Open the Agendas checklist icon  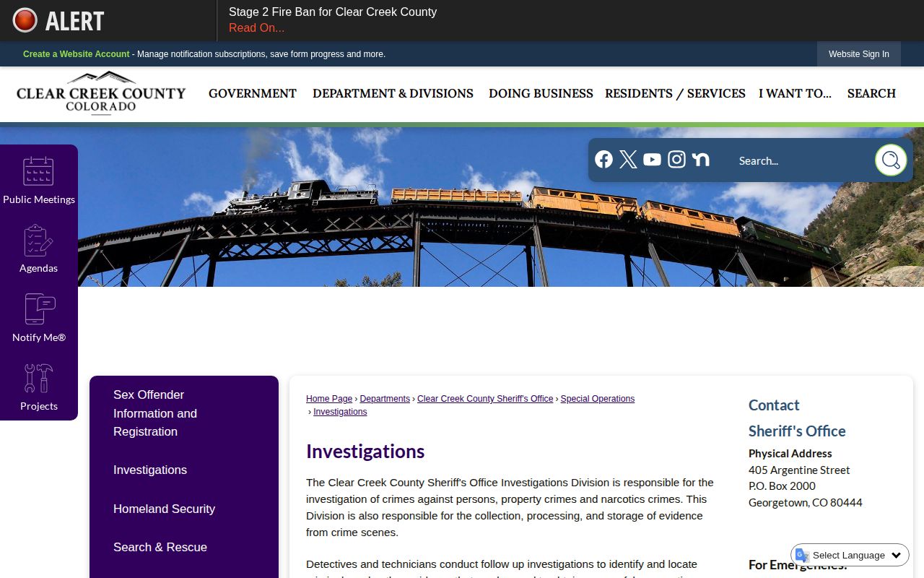point(38,241)
